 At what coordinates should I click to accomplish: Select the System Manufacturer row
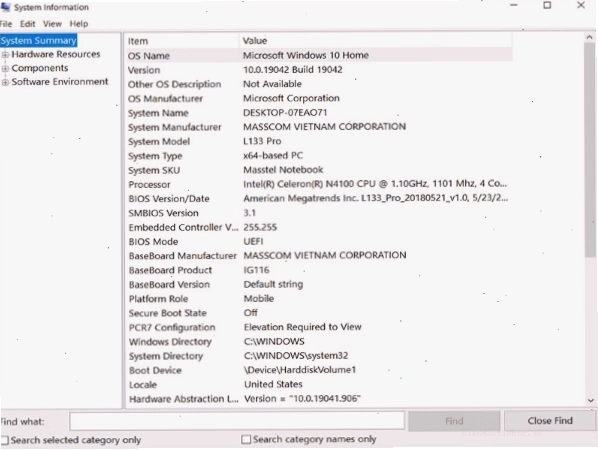(x=319, y=127)
